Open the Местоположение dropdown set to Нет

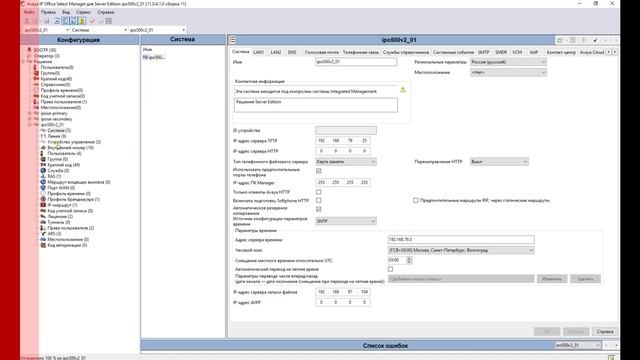508,72
